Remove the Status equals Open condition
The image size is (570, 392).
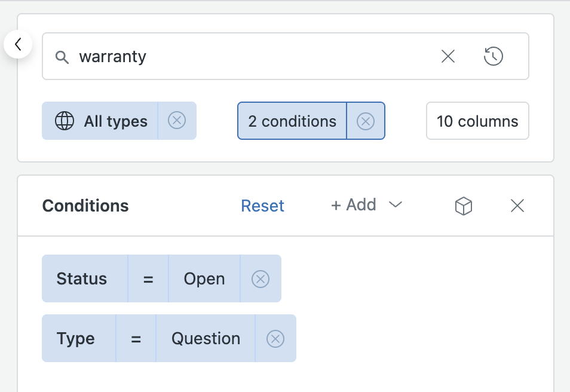tap(261, 279)
